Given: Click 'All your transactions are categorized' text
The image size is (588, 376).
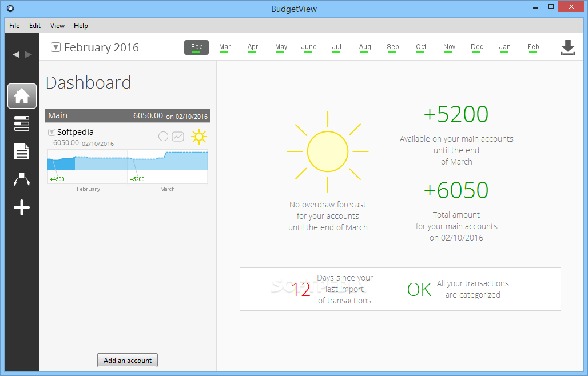Looking at the screenshot, I should 473,289.
